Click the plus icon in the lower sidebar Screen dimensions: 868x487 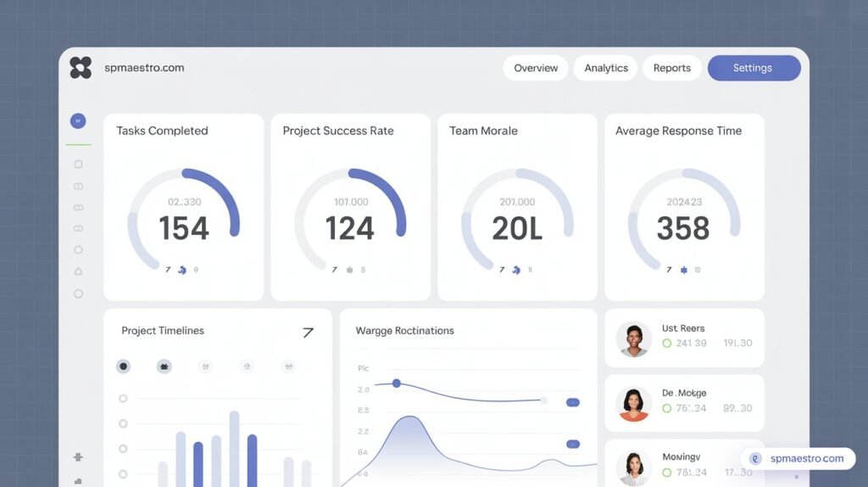(78, 457)
